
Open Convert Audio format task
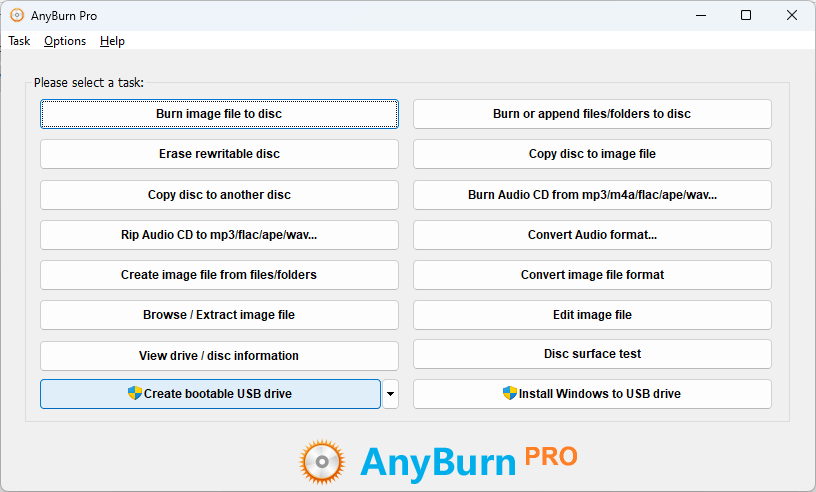[592, 235]
